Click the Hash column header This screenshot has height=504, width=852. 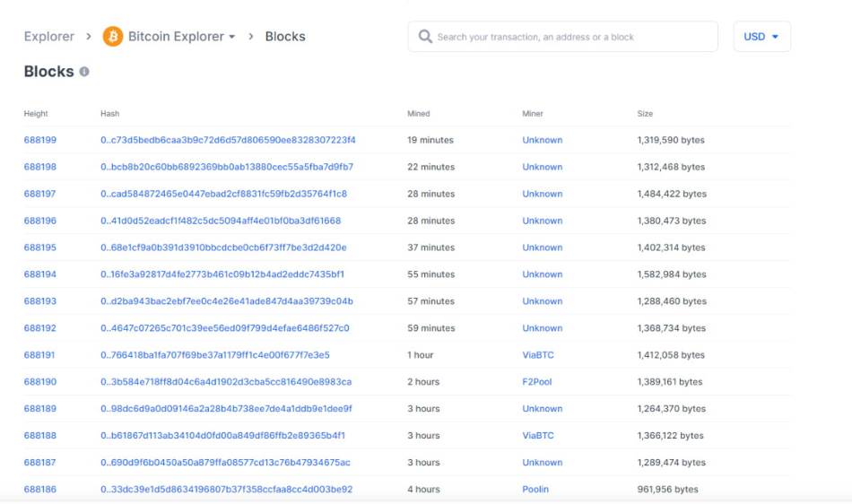tap(109, 114)
